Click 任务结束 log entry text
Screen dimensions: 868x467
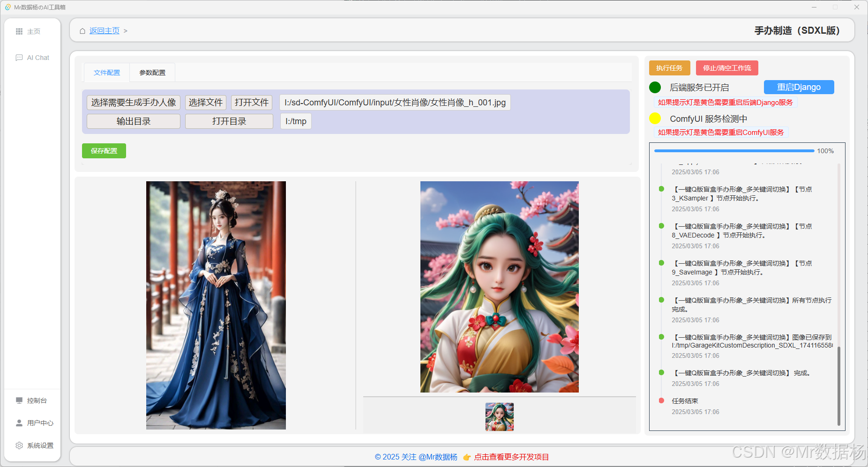point(685,401)
